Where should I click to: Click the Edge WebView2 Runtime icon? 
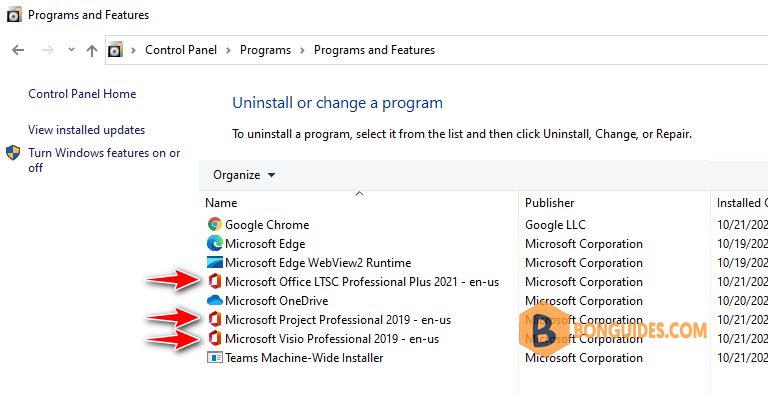(215, 263)
